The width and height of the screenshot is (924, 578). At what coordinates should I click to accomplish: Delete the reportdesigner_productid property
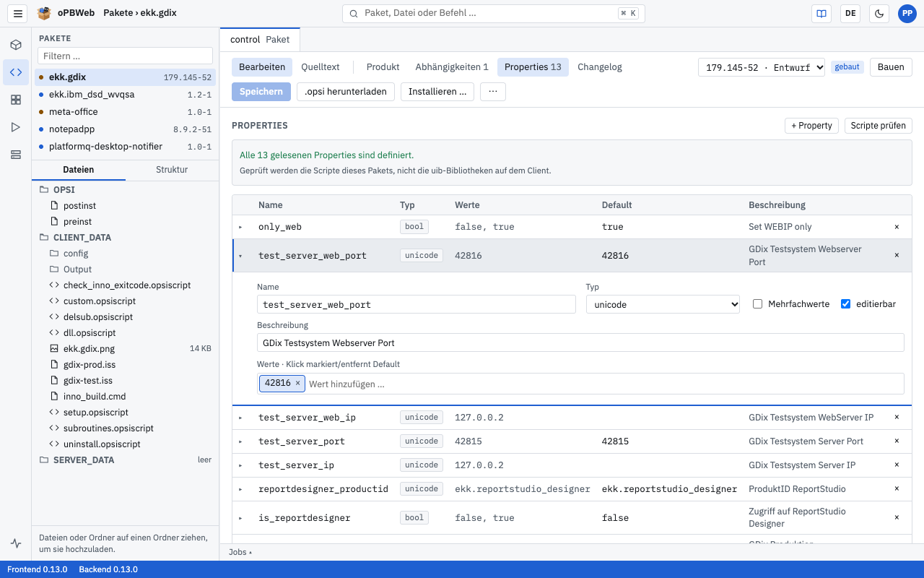tap(897, 489)
